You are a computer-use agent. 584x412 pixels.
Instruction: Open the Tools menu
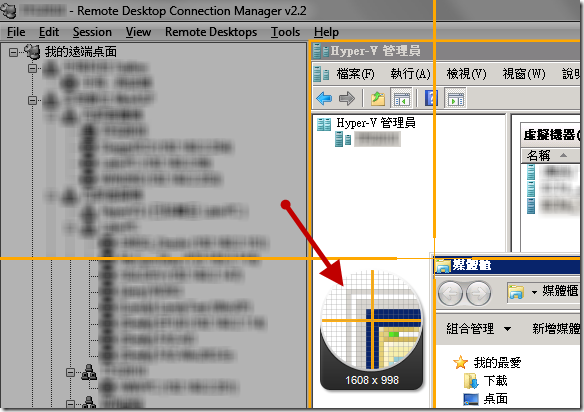click(x=285, y=32)
